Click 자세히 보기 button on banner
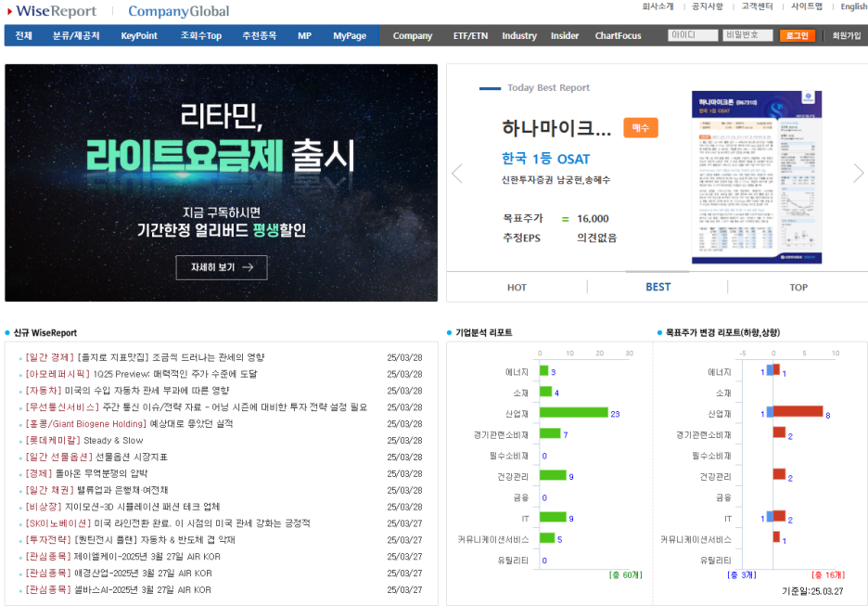Image resolution: width=868 pixels, height=606 pixels. coord(222,267)
